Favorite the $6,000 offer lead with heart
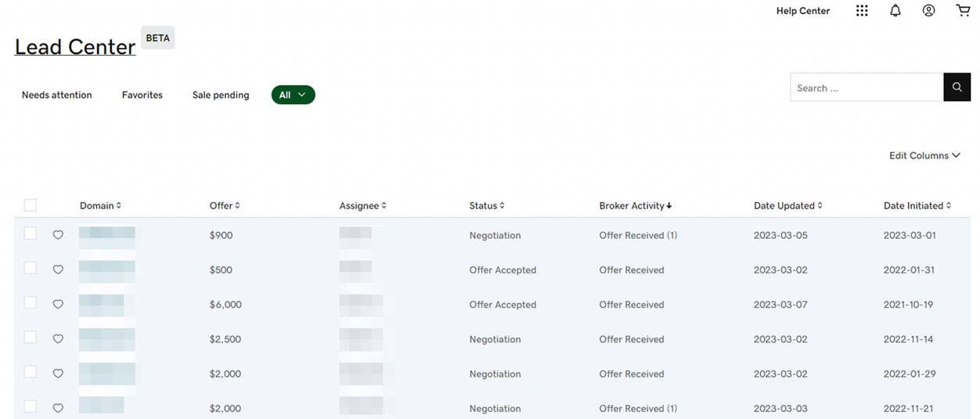This screenshot has width=980, height=419. pyautogui.click(x=58, y=305)
